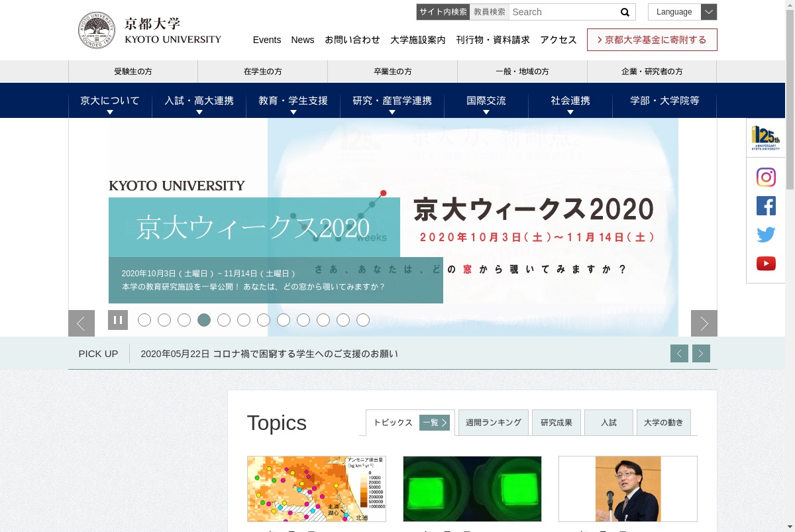Select the seventh carousel slide dot

pyautogui.click(x=264, y=320)
